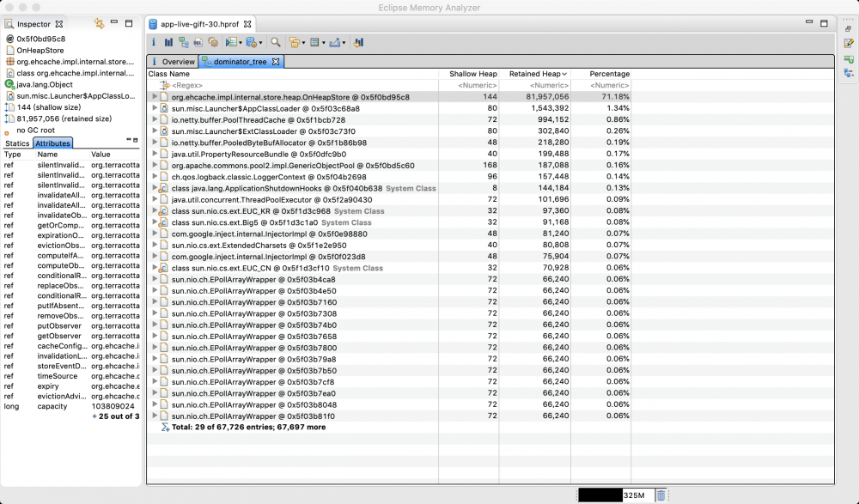Open dropdown next to Query Browser icon
Image resolution: width=859 pixels, height=504 pixels.
pos(260,43)
